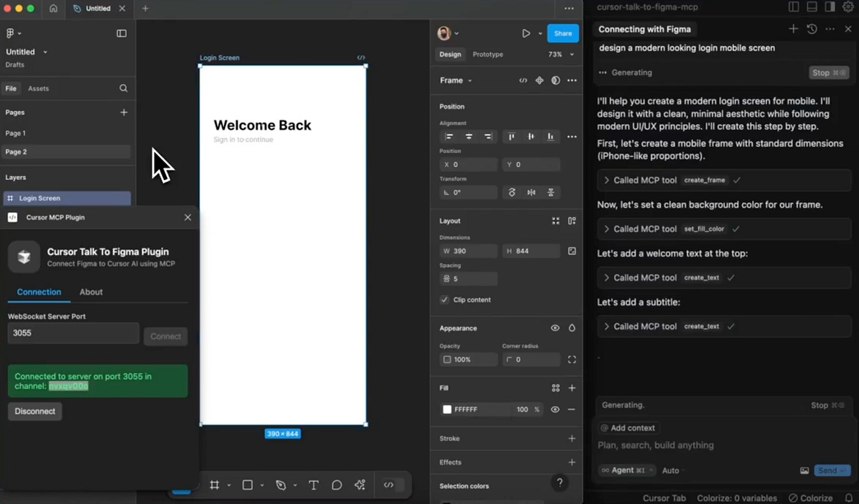Click the white FFFFFF fill swatch

coord(447,410)
